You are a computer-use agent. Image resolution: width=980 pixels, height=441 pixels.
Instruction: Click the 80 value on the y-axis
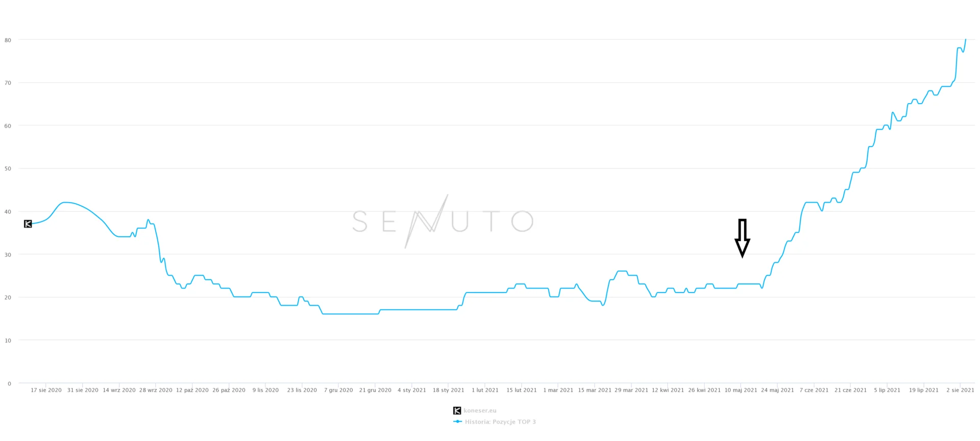[x=8, y=40]
